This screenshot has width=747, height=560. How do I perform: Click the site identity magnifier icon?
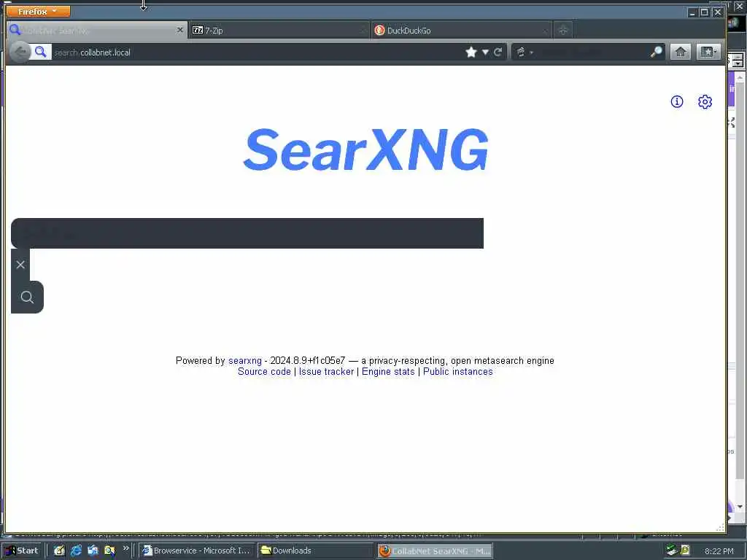pos(41,52)
